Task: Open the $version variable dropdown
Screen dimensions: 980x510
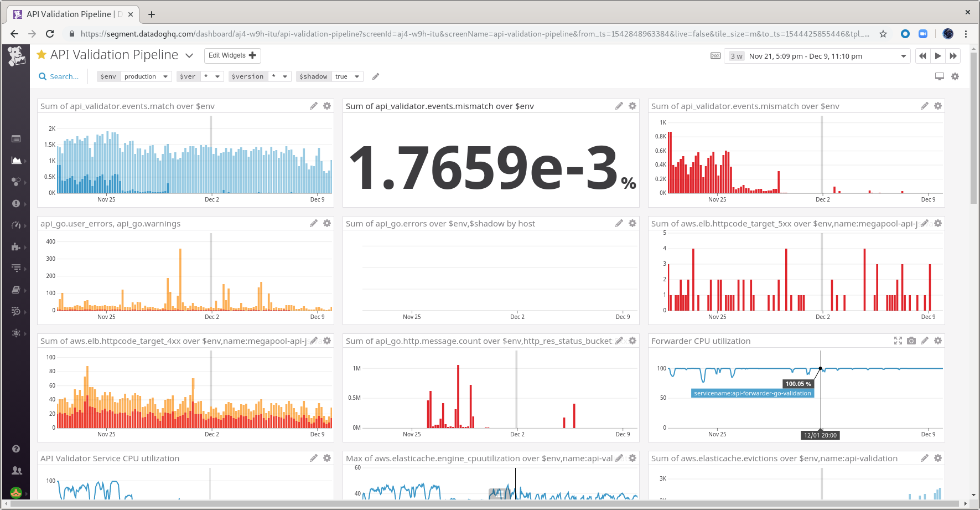Action: [280, 76]
